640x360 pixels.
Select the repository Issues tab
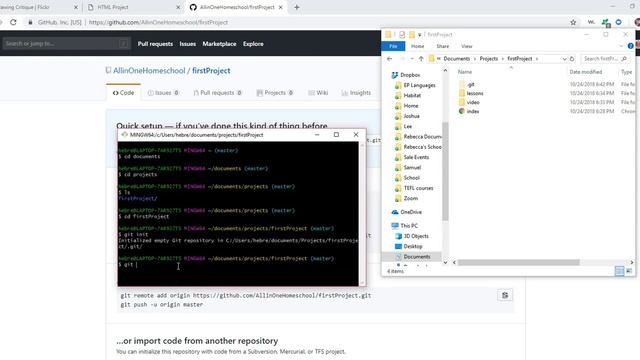tap(163, 93)
